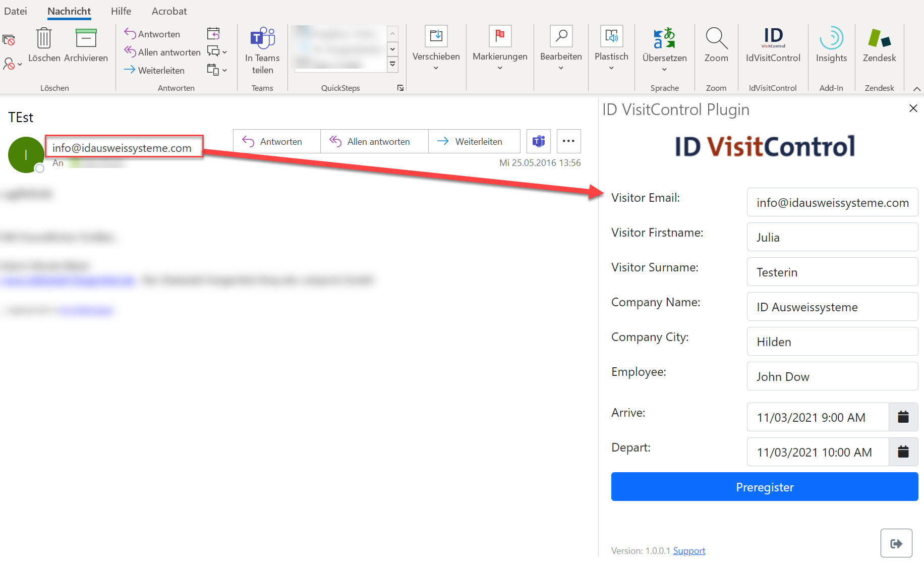The image size is (924, 563).
Task: Click Allen antworten in the ribbon
Action: click(162, 52)
